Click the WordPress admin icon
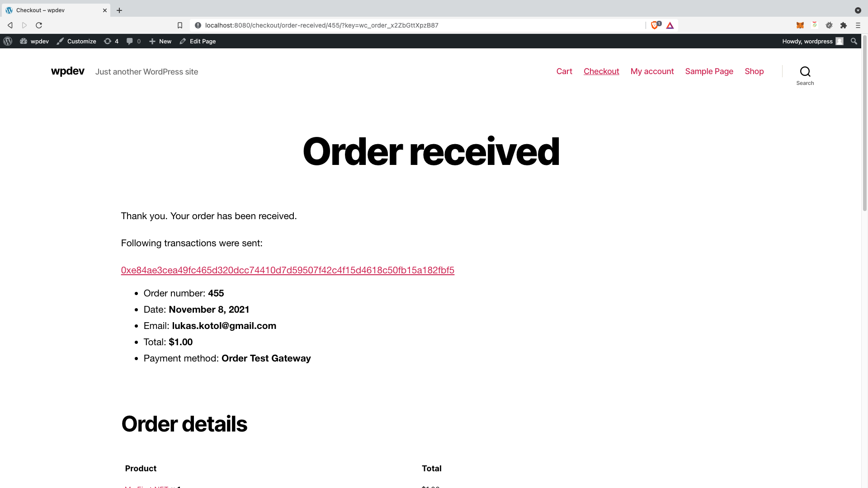Image resolution: width=868 pixels, height=488 pixels. (x=8, y=41)
